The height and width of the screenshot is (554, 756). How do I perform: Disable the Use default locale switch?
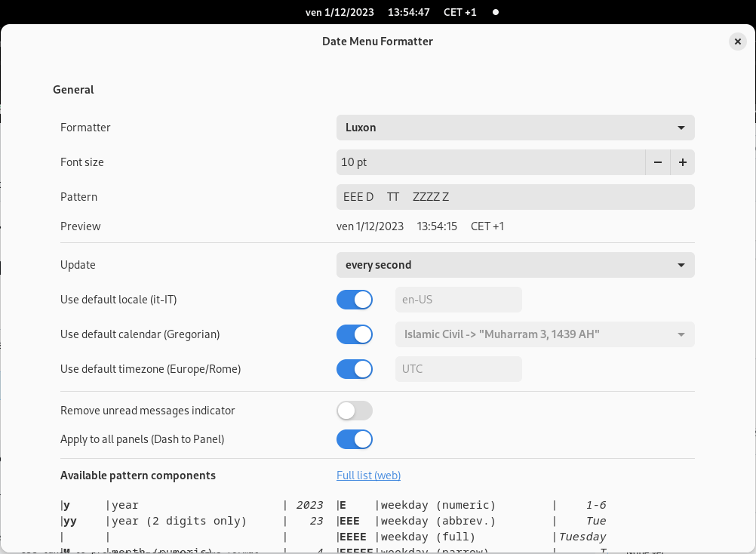click(x=354, y=300)
